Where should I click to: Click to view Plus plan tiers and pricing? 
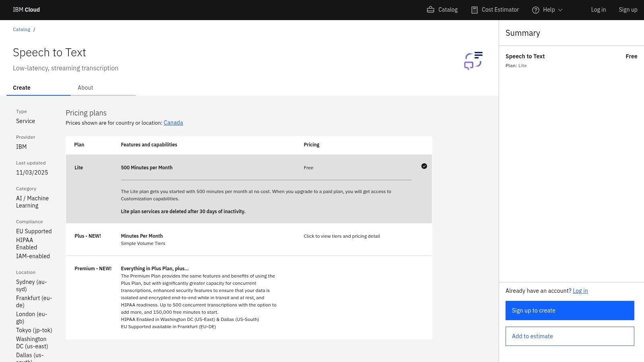point(342,236)
